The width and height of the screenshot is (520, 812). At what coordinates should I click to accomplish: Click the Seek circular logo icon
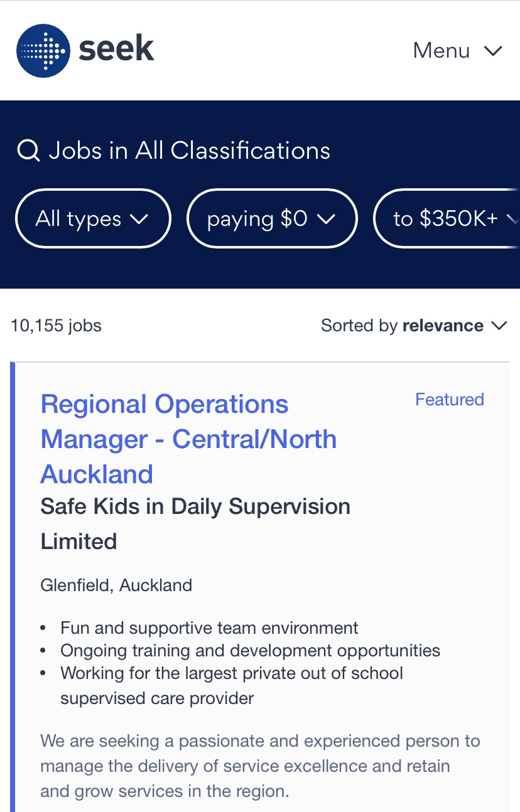click(x=43, y=51)
